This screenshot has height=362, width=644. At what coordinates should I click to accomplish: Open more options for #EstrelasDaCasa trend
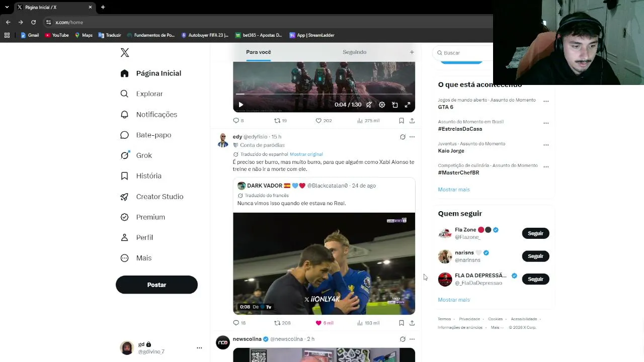(546, 123)
